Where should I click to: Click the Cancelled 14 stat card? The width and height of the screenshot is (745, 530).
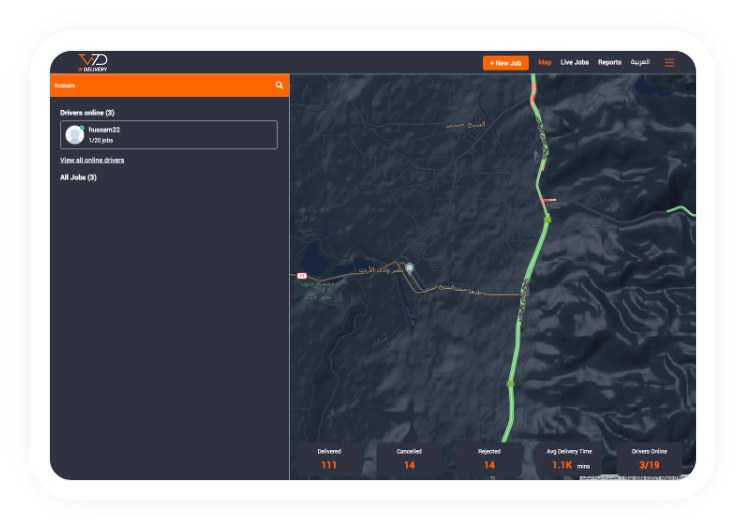click(409, 459)
